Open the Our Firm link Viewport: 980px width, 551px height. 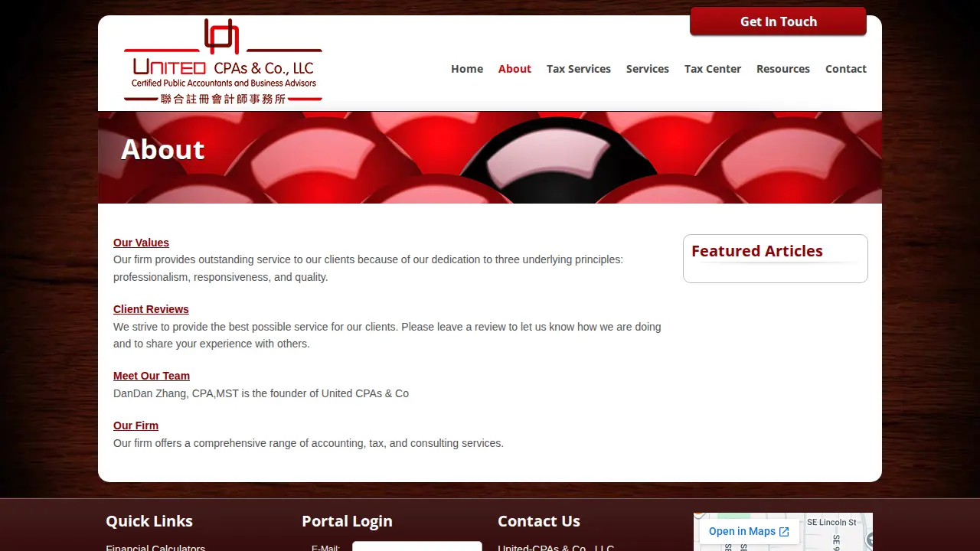136,425
